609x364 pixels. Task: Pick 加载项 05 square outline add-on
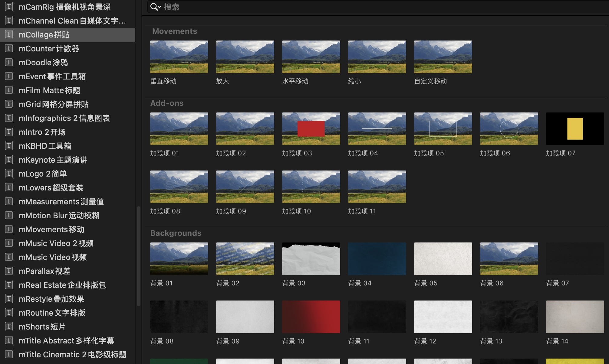tap(443, 129)
